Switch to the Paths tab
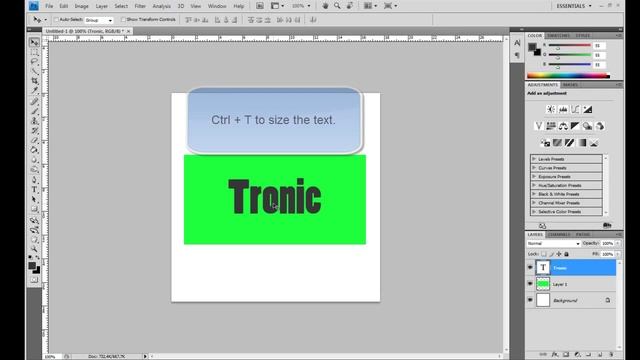640x360 pixels. coord(582,235)
